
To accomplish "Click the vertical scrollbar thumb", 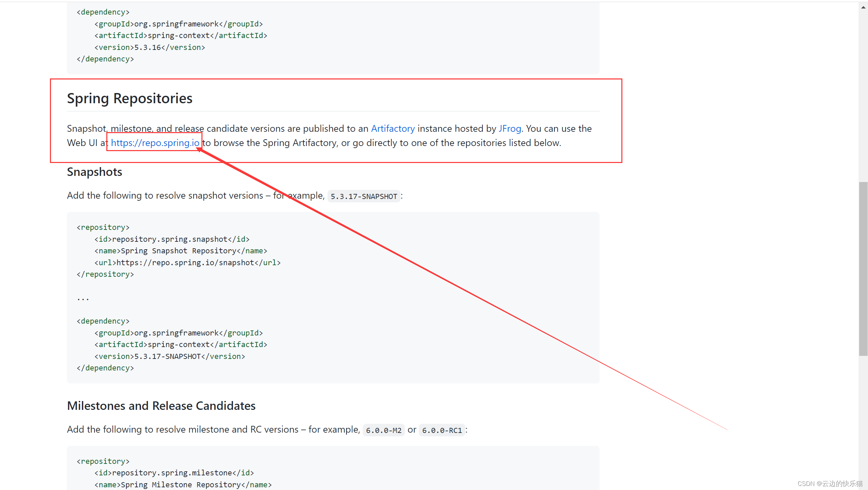I will tap(863, 269).
